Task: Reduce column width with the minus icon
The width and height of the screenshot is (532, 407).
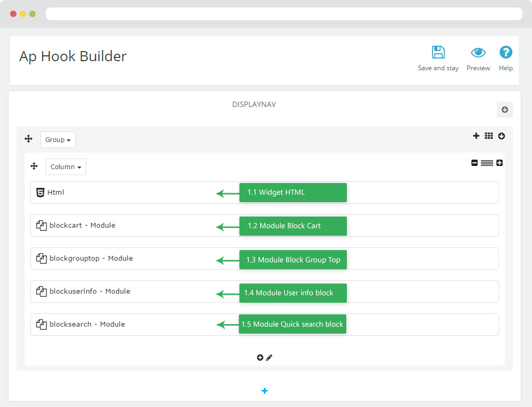Action: click(475, 163)
